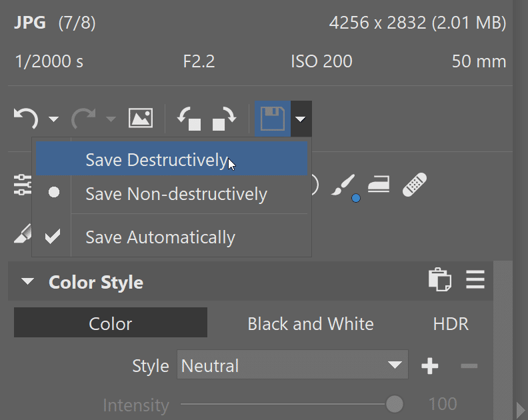Image resolution: width=528 pixels, height=420 pixels.
Task: Add a new style with plus button
Action: (x=430, y=365)
